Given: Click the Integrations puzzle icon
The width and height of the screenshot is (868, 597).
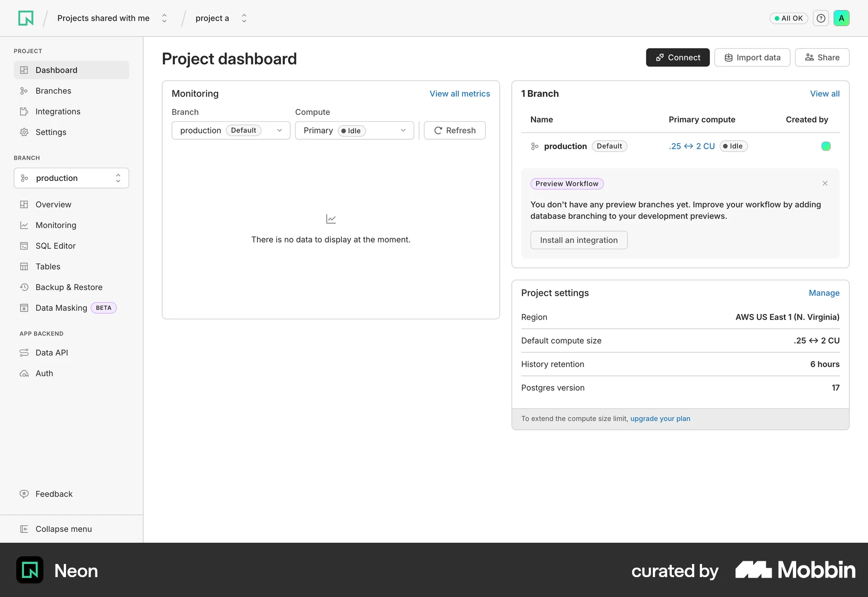Looking at the screenshot, I should (x=24, y=112).
